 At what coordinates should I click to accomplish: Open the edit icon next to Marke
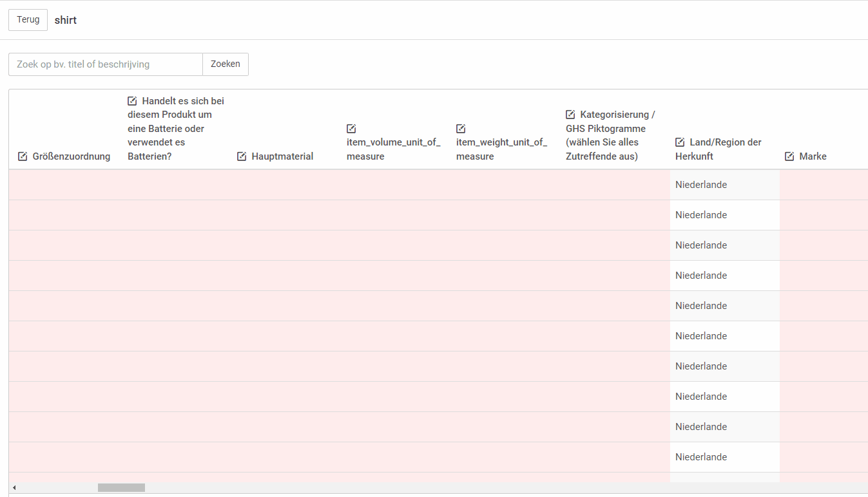[789, 156]
